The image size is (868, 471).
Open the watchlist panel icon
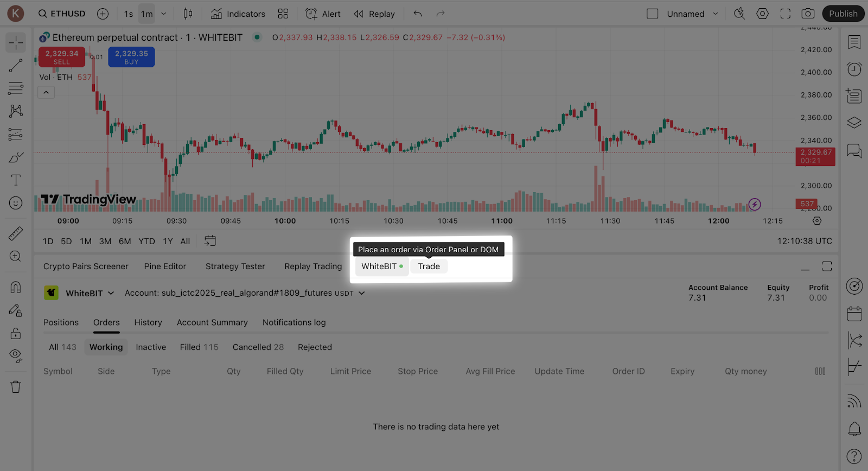point(854,42)
